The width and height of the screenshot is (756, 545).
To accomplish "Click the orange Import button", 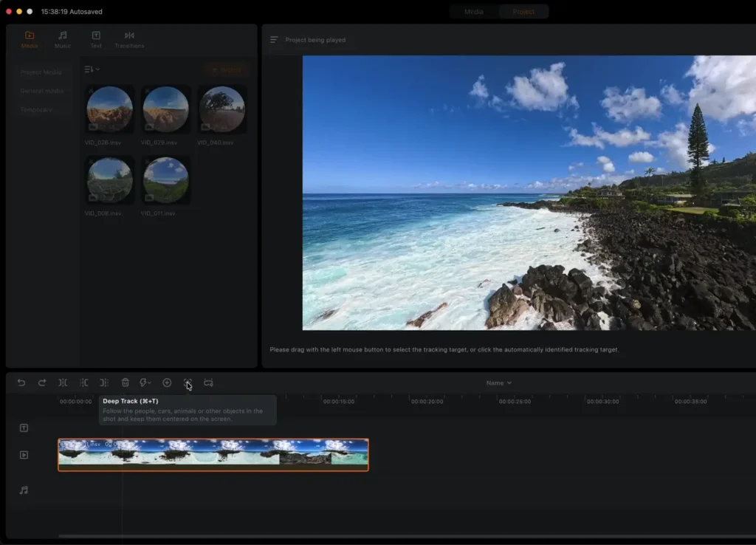I will [226, 69].
